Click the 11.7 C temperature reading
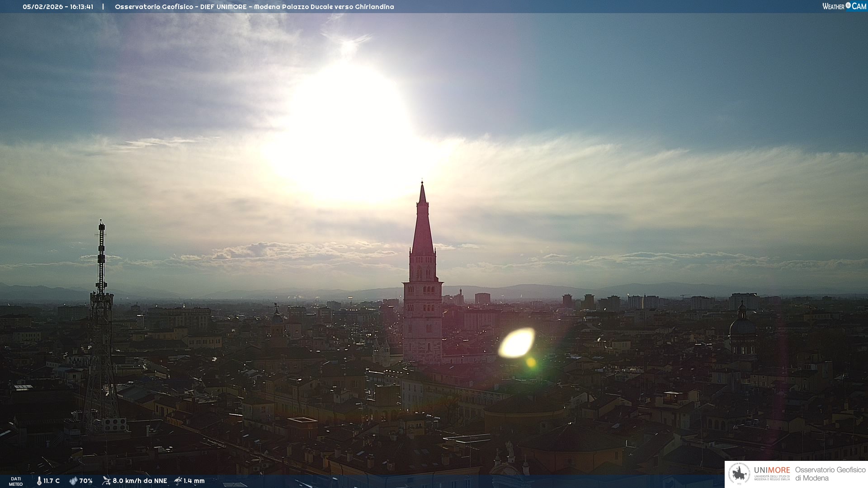Viewport: 868px width, 488px height. 52,481
